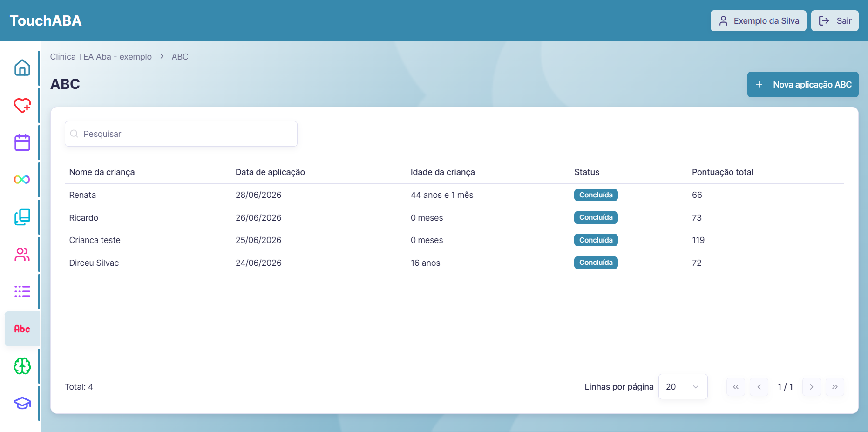The image size is (868, 432).
Task: Open the heart-plus health icon in sidebar
Action: click(22, 105)
